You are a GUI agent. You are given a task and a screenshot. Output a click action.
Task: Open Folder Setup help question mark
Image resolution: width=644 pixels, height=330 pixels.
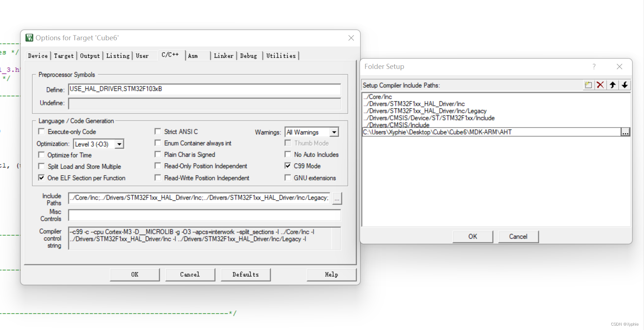594,66
